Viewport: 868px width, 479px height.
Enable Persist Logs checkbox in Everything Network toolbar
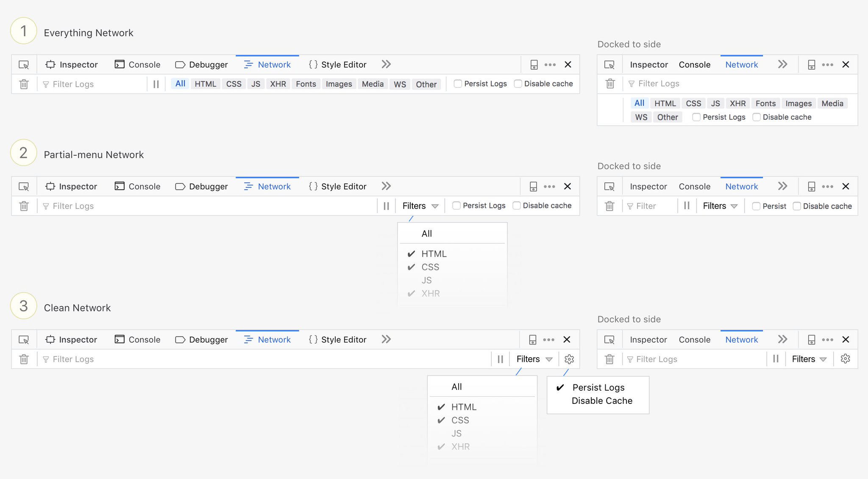(458, 84)
